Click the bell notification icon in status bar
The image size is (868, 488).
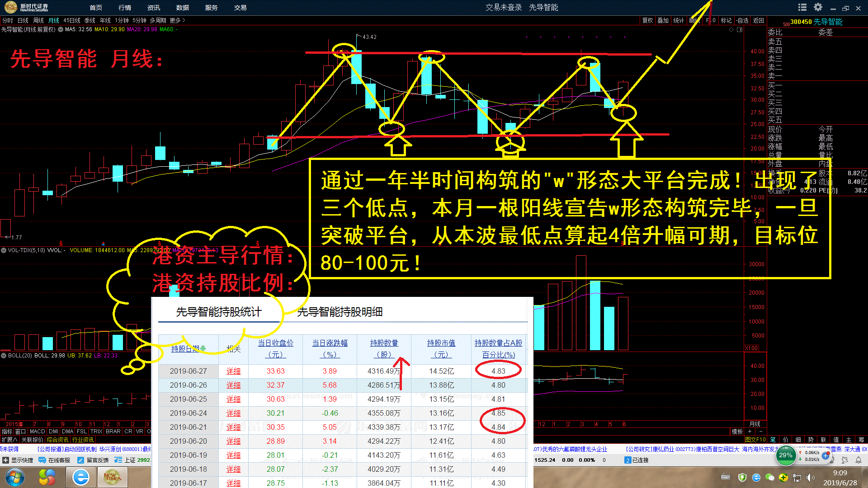point(859,460)
